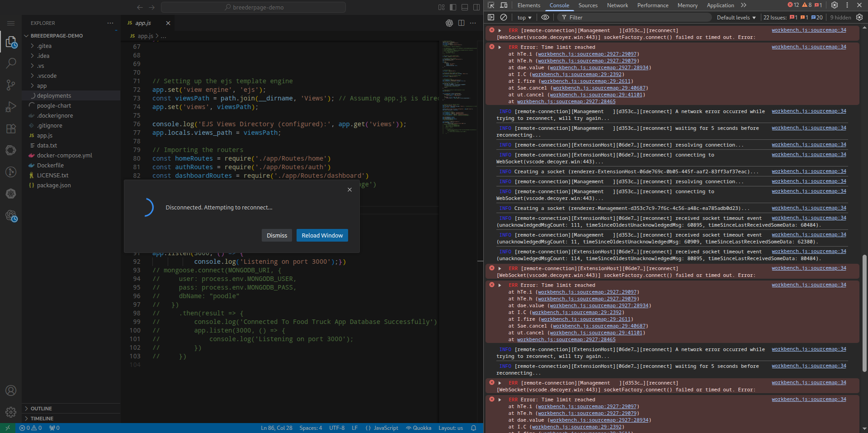This screenshot has width=868, height=433.
Task: Open the Source Control view
Action: coord(11,85)
